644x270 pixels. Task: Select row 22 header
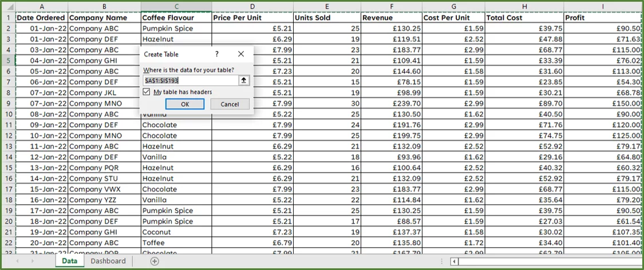8,243
